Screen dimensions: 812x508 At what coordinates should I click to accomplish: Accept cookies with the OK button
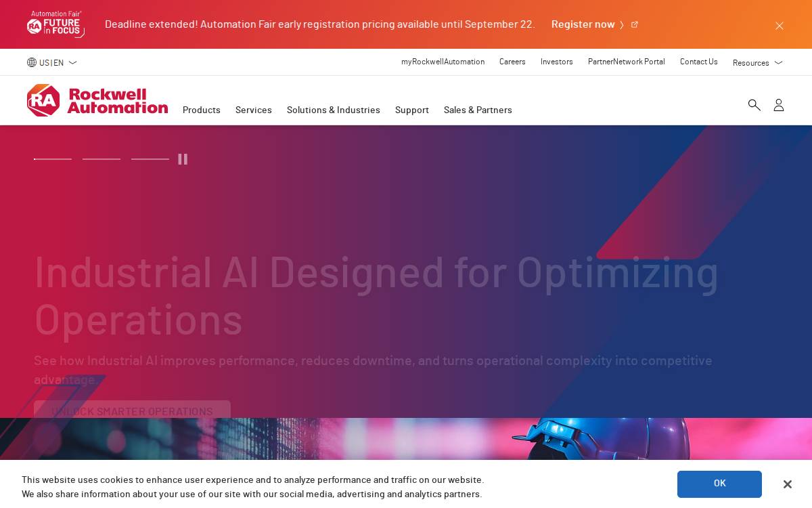click(x=719, y=484)
